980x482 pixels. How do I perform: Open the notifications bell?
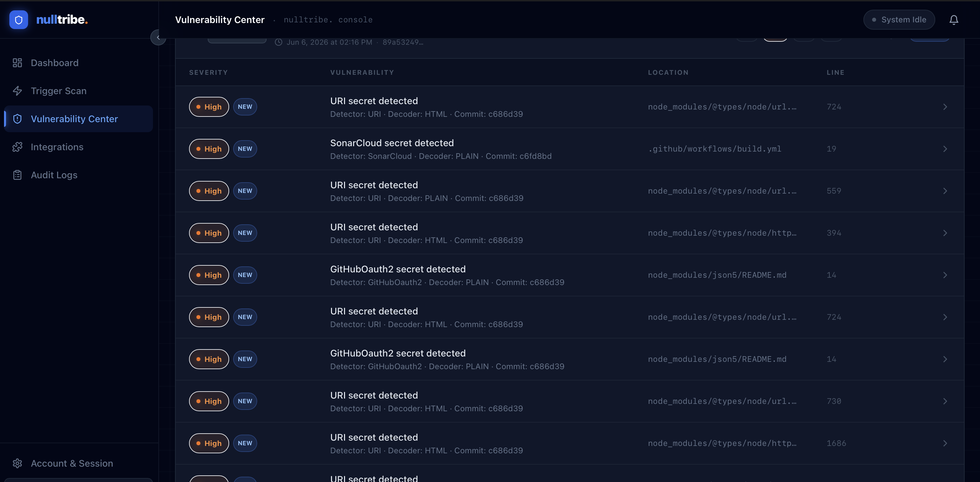click(953, 20)
